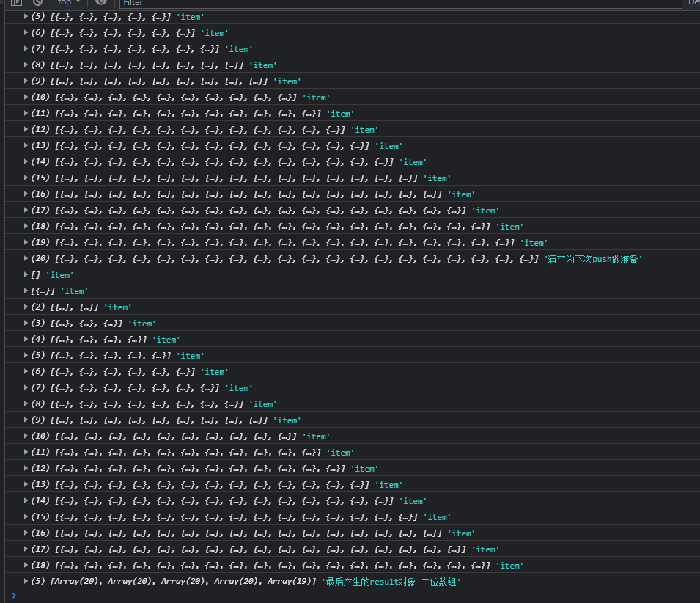The height and width of the screenshot is (603, 700).
Task: Create a live expression with eye icon
Action: [x=101, y=4]
